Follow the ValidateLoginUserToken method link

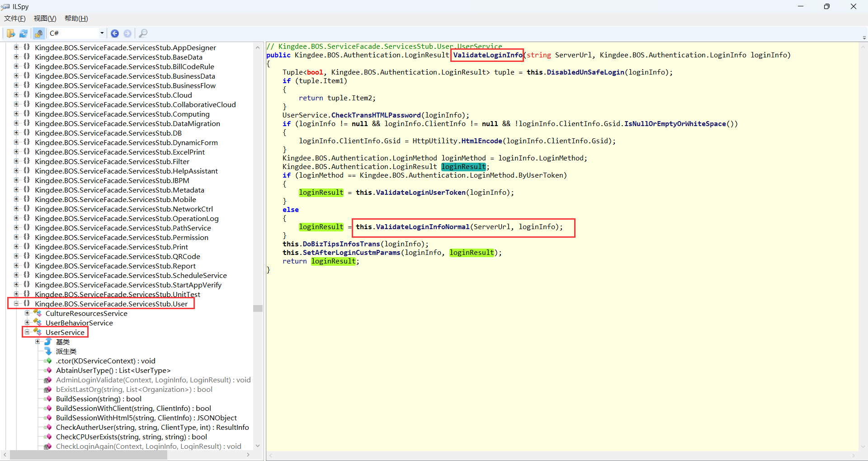tap(420, 193)
